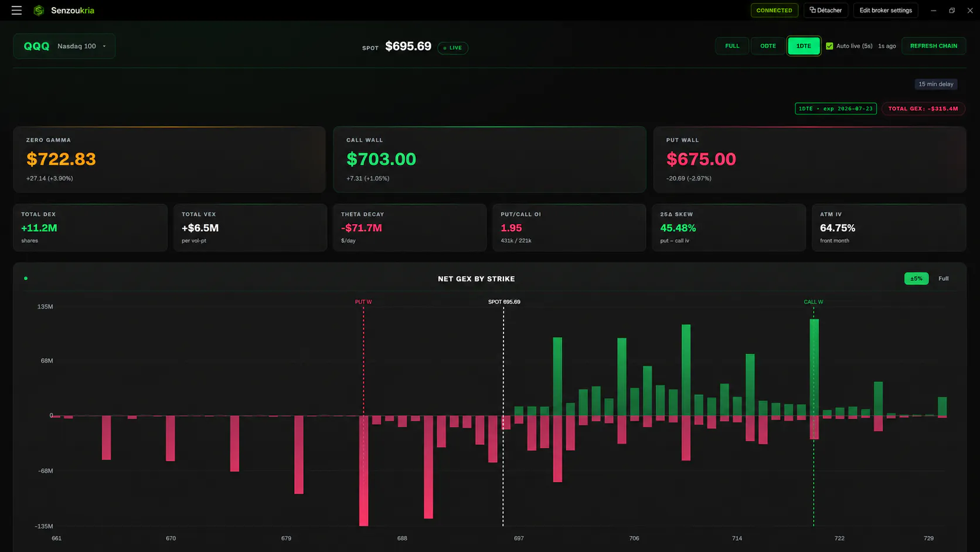Image resolution: width=980 pixels, height=552 pixels.
Task: Click the SPOT 695.69 chart marker
Action: 504,302
